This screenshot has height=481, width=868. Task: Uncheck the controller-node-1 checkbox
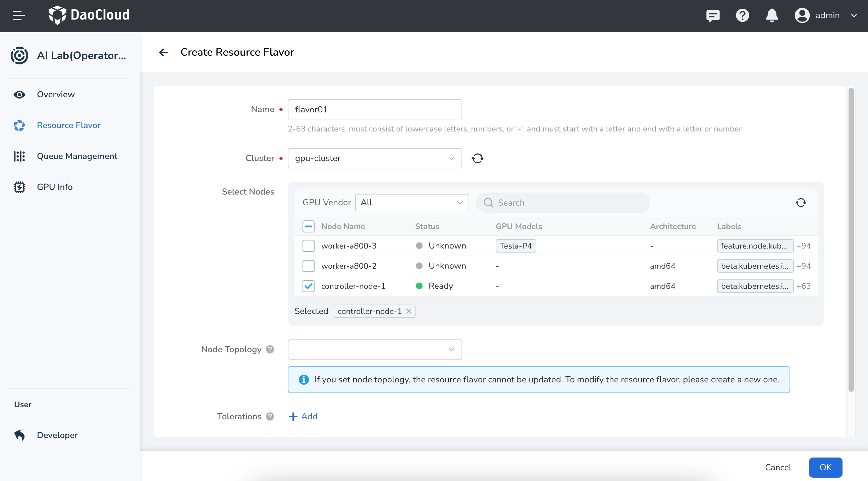point(308,286)
